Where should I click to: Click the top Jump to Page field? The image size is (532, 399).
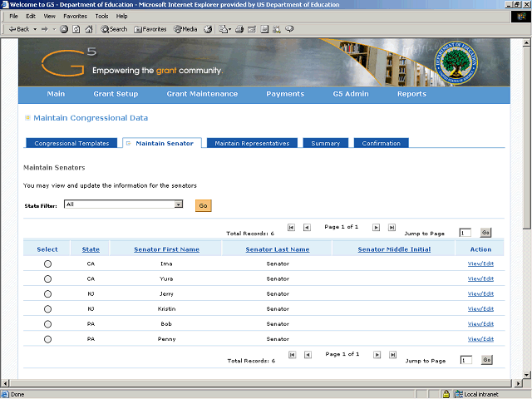click(x=465, y=233)
